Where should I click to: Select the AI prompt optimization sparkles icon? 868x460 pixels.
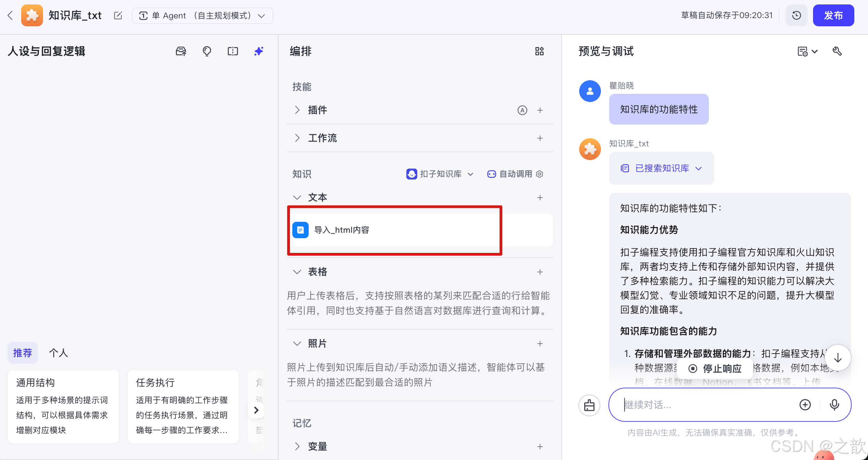258,52
